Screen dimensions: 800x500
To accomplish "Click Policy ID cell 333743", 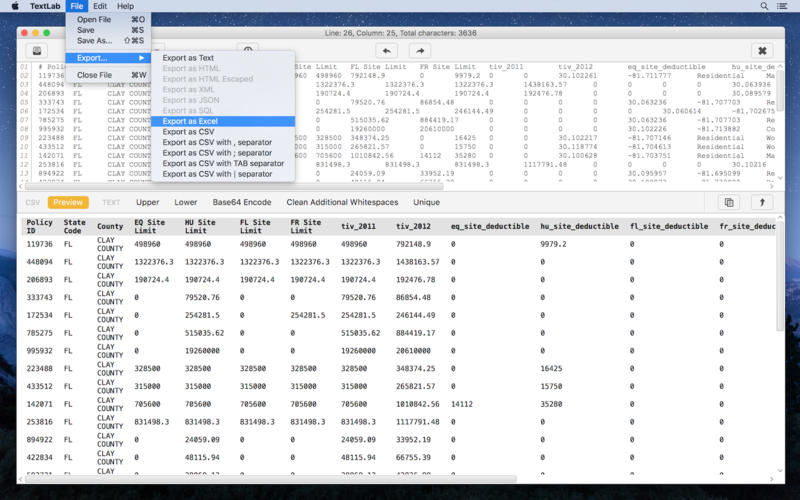I will [39, 297].
